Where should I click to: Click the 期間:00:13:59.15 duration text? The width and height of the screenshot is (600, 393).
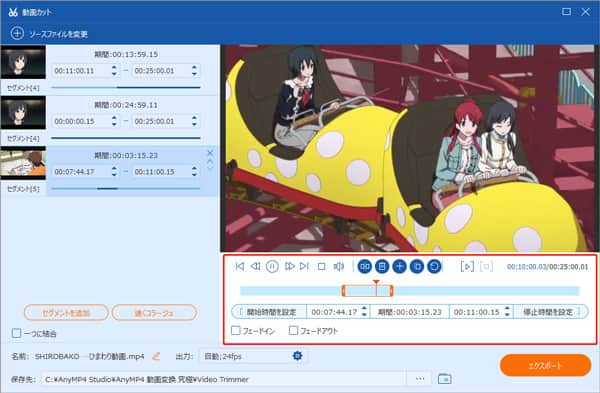(x=126, y=54)
